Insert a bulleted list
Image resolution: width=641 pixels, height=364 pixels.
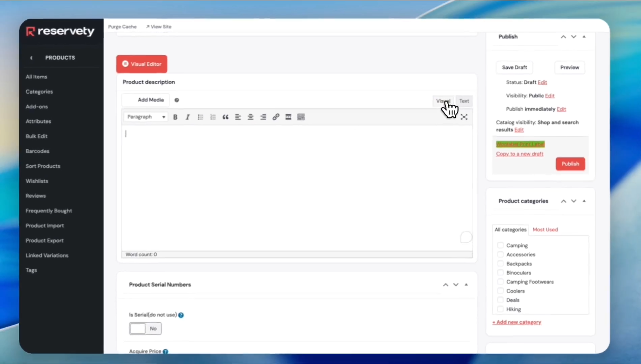pyautogui.click(x=200, y=117)
